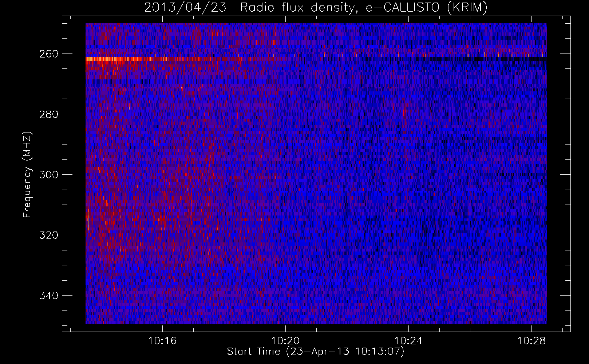
Task: Click the 280 frequency tick label
Action: click(48, 114)
